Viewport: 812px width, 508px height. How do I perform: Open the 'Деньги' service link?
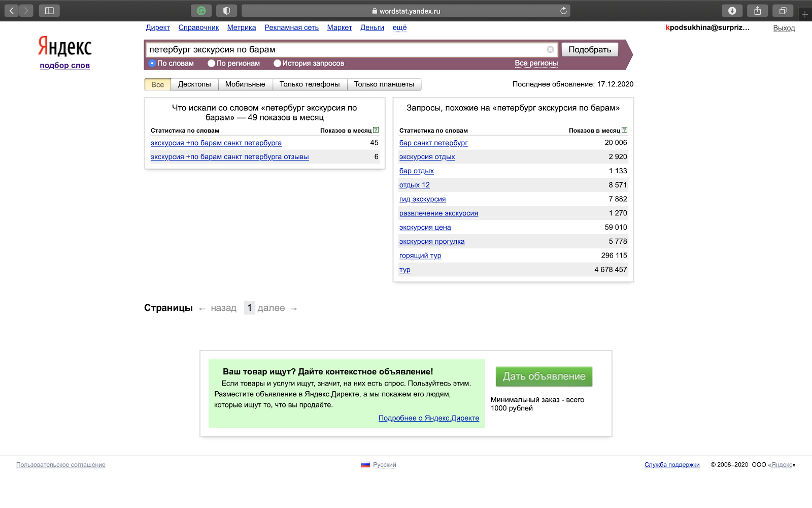coord(372,27)
